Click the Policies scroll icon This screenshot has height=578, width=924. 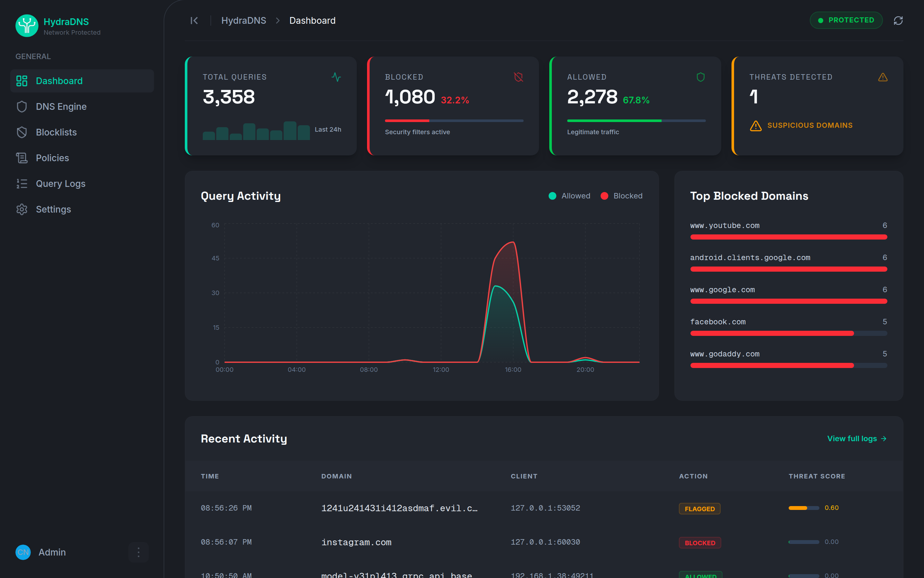pyautogui.click(x=22, y=158)
